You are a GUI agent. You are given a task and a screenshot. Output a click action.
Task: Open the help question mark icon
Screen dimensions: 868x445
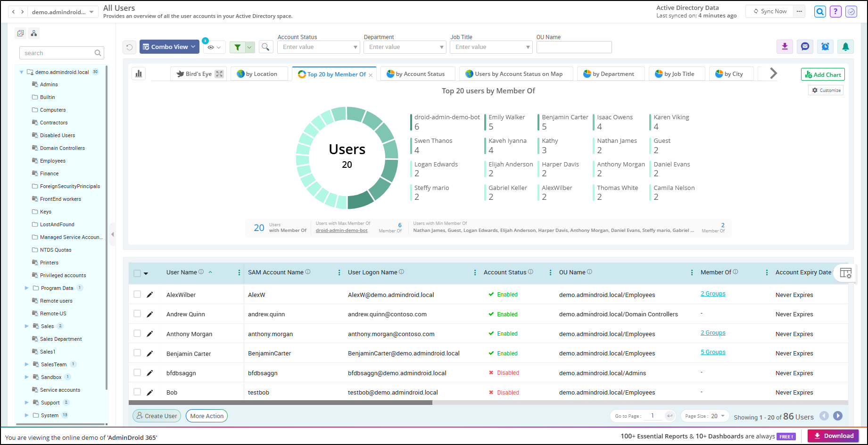835,11
